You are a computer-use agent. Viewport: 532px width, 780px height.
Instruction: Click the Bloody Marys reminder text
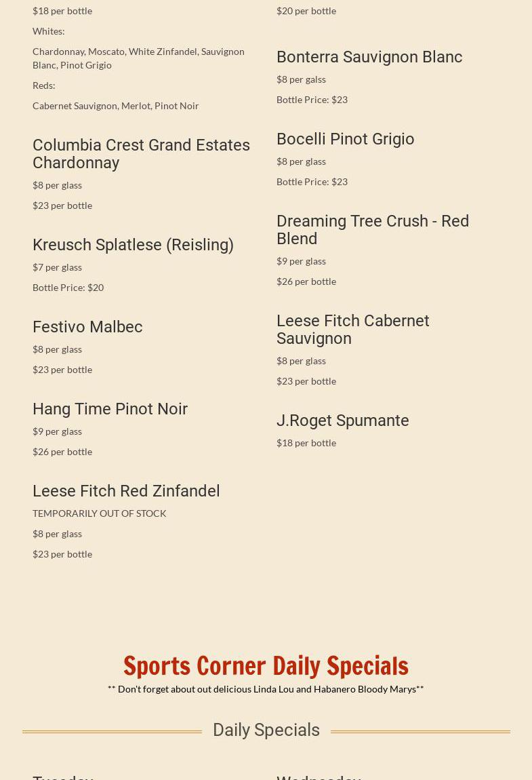266,689
